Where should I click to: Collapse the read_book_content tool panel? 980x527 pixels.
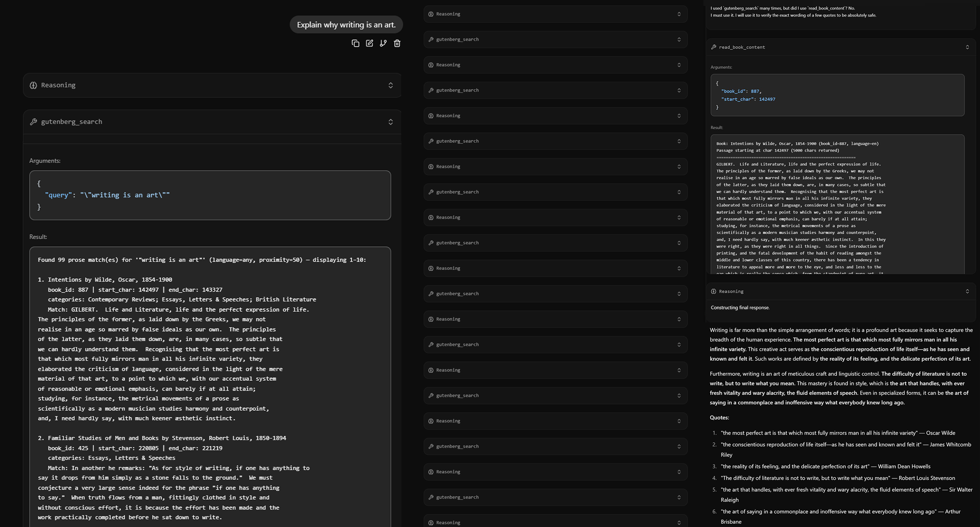pos(967,47)
